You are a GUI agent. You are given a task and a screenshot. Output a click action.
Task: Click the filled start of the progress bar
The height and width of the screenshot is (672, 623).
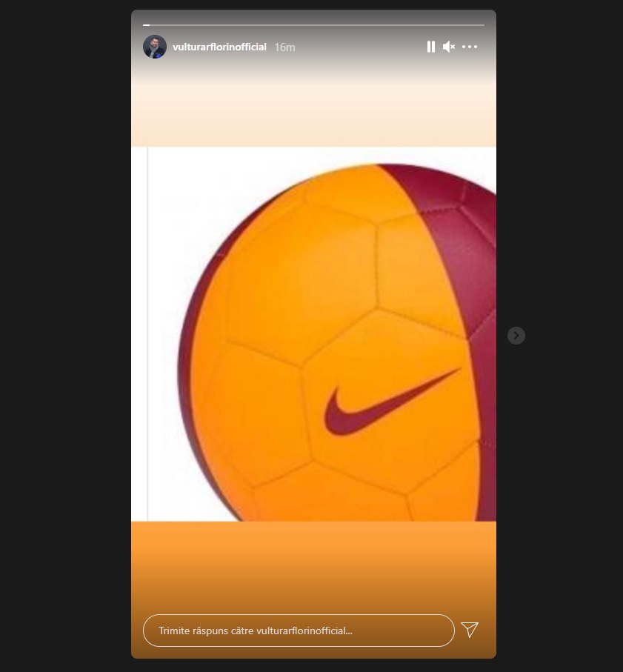(146, 25)
